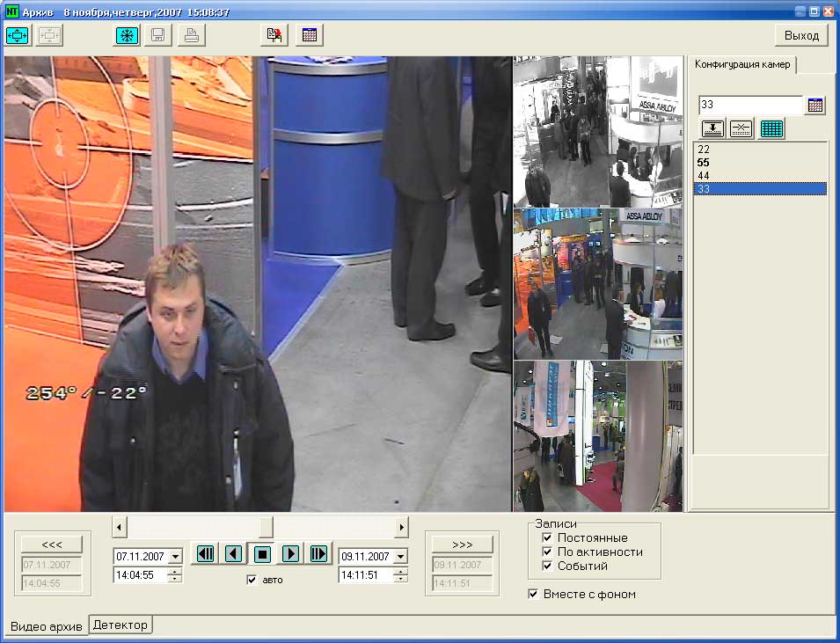Click the delete configuration cross icon
Screen dimensions: 840x643
(741, 128)
